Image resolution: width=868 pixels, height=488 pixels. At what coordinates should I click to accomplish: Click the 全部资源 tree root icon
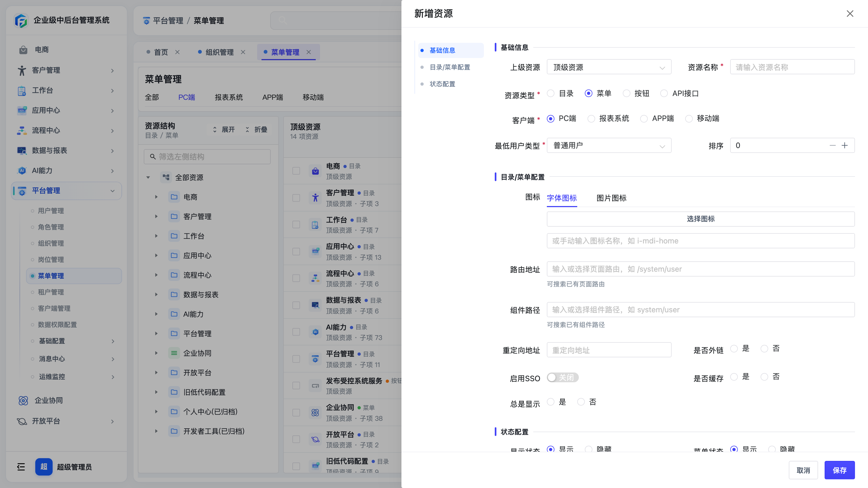165,178
